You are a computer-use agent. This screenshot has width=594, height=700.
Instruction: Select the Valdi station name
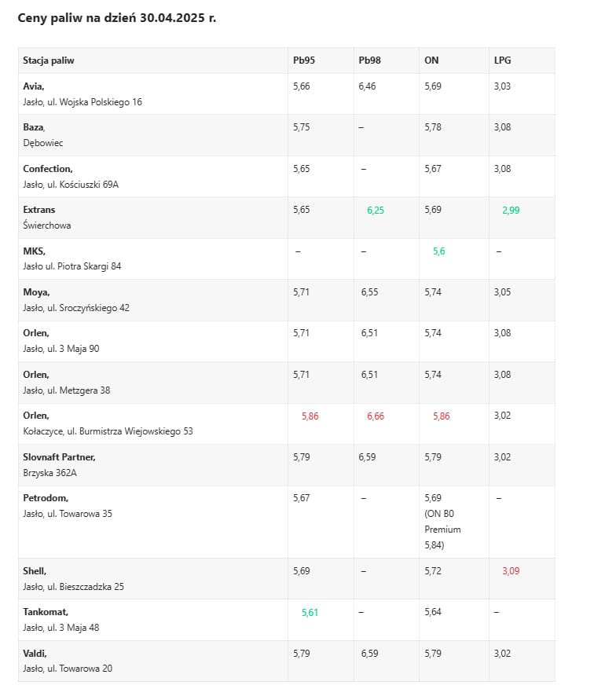(x=35, y=654)
